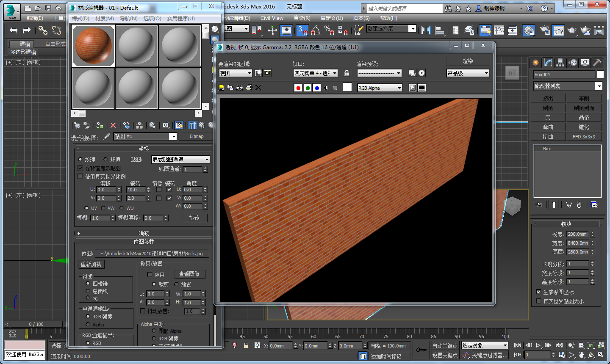Toggle display alpha channel icon

[326, 88]
